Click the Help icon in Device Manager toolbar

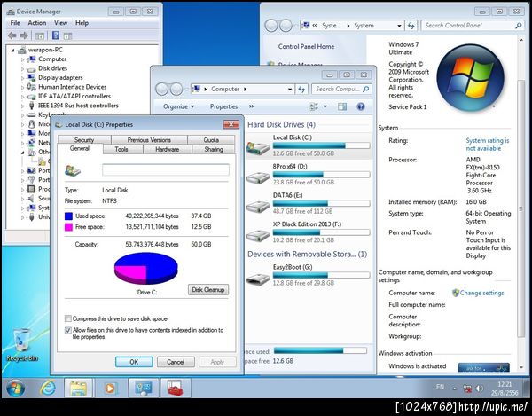pos(56,35)
